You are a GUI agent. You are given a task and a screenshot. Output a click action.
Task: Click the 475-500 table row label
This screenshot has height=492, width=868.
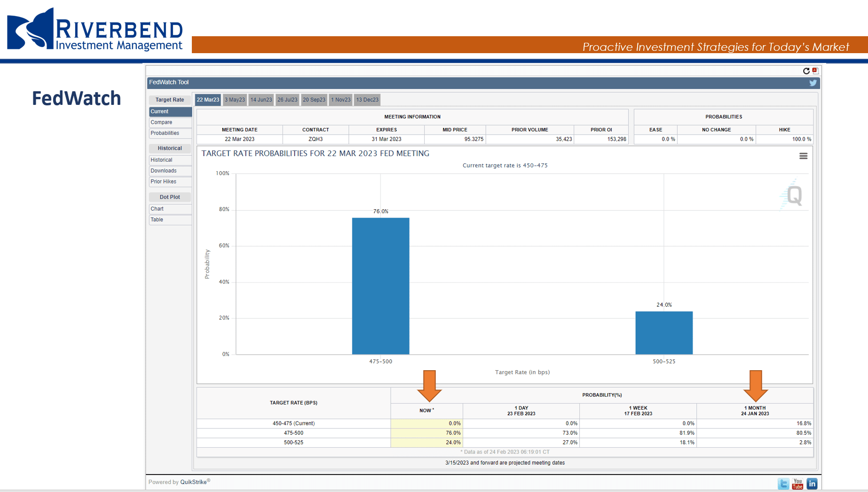tap(293, 433)
